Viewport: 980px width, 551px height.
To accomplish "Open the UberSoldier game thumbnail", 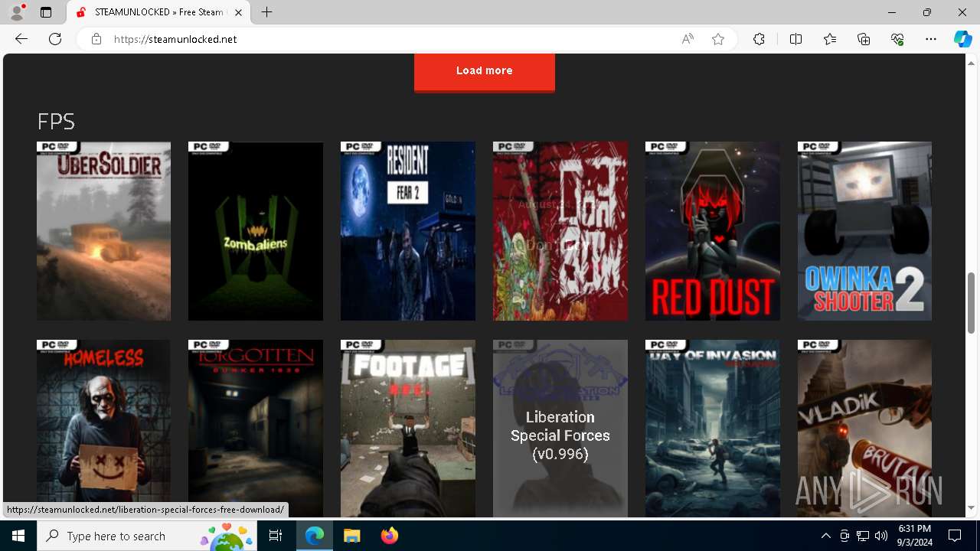I will (x=103, y=231).
